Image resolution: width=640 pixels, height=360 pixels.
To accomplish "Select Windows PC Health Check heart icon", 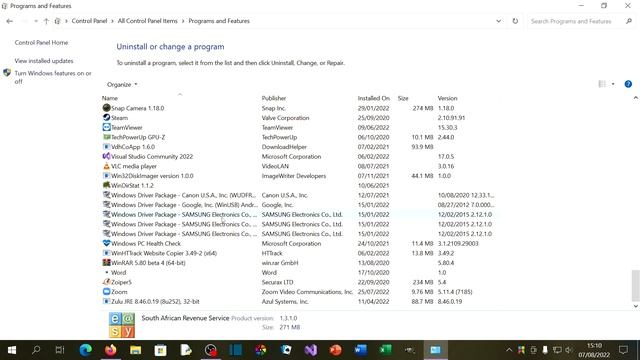I will coord(107,243).
